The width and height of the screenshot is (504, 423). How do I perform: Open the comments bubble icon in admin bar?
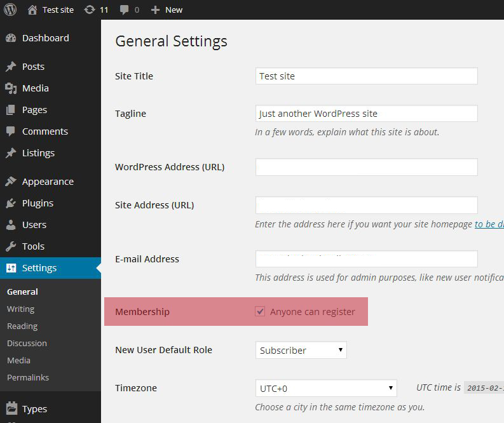pos(124,10)
